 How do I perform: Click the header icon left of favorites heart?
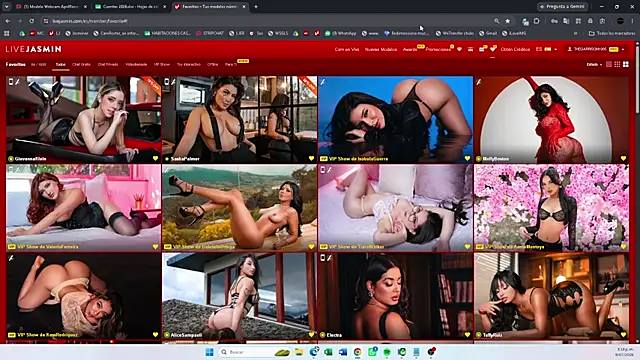[x=482, y=49]
